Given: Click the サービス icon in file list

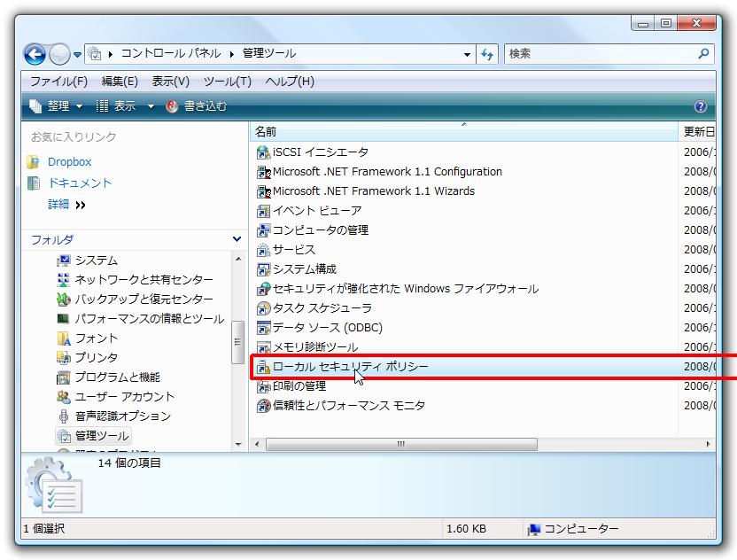Looking at the screenshot, I should (263, 250).
